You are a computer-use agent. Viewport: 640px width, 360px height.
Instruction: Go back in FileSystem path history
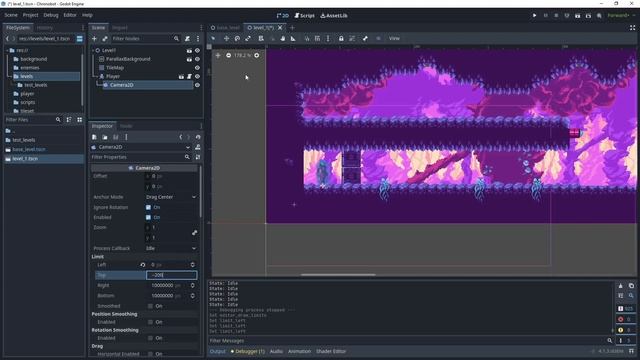point(7,39)
